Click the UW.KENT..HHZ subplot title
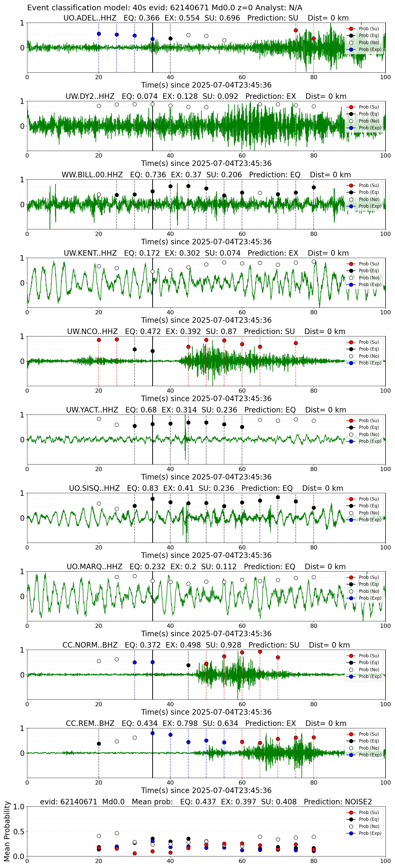 (x=206, y=253)
